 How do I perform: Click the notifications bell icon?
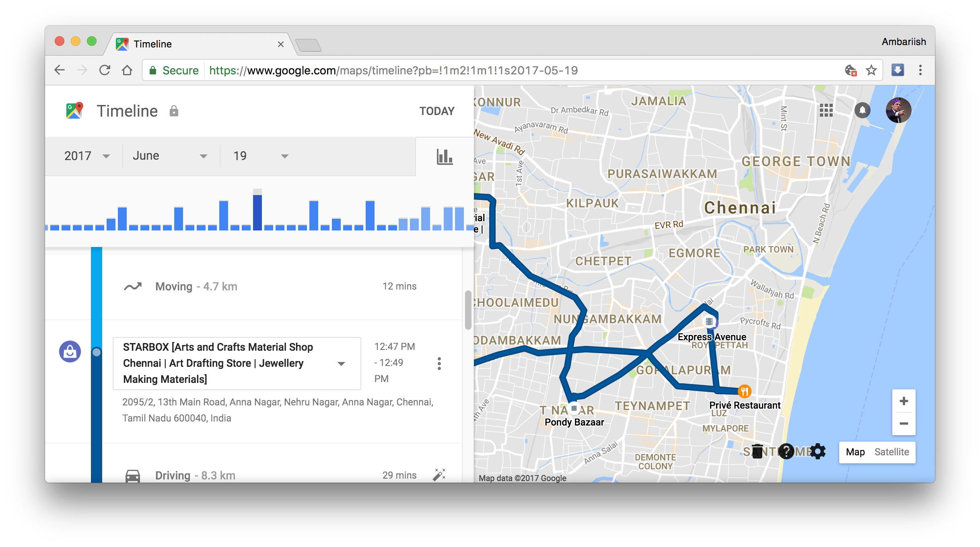[863, 109]
